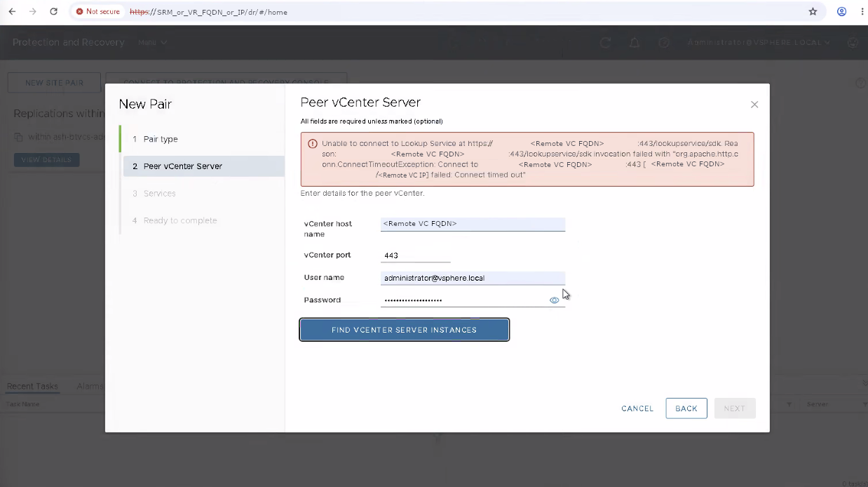Screen dimensions: 868x487
Task: Click the smiley feedback icon
Action: click(x=853, y=43)
